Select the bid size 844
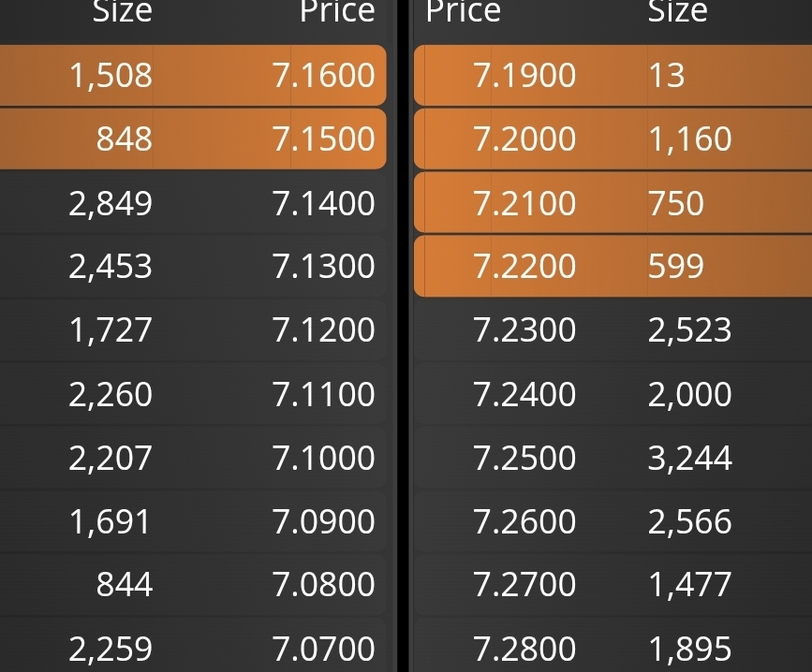The height and width of the screenshot is (672, 812). tap(124, 585)
